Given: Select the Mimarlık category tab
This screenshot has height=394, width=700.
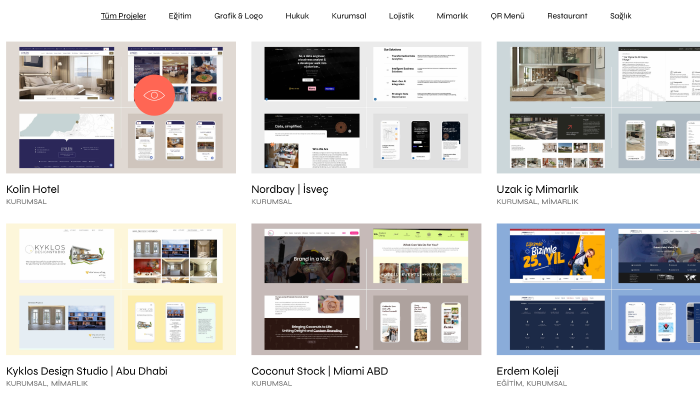Looking at the screenshot, I should 452,16.
